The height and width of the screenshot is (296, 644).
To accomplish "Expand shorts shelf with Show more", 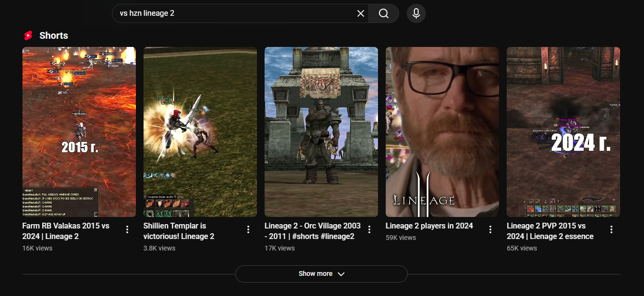I will [x=321, y=274].
